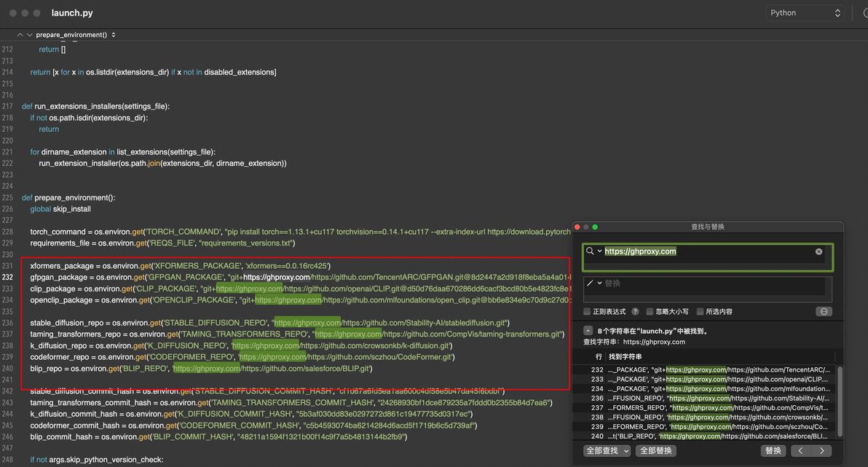Click the 行 column header
Image resolution: width=868 pixels, height=467 pixels.
point(599,357)
